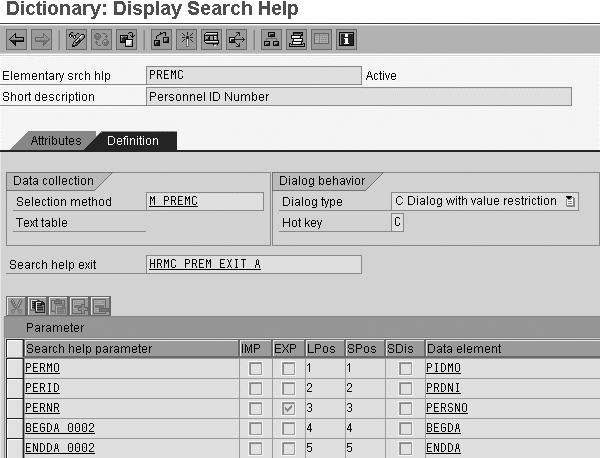Click the PERMO parameter link

42,368
